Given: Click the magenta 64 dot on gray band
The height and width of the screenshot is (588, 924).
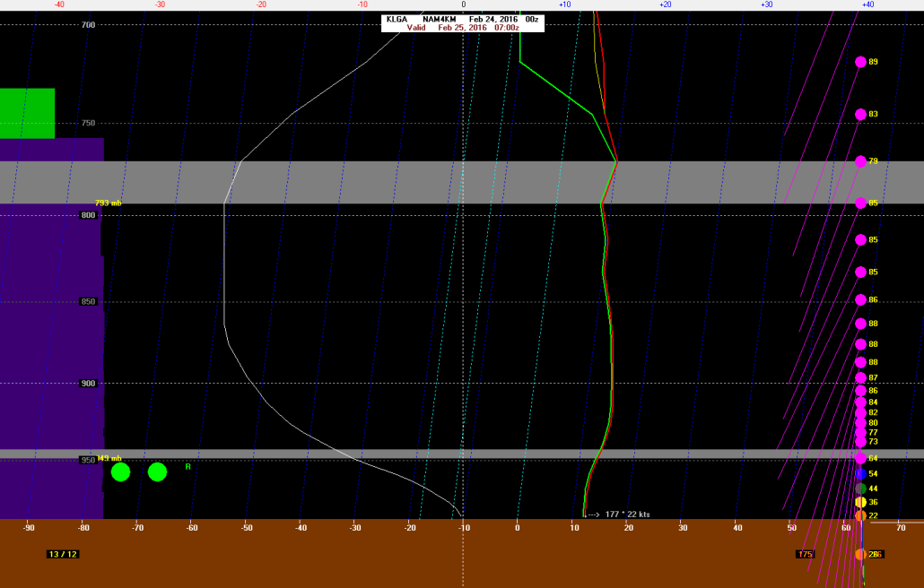Looking at the screenshot, I should click(x=859, y=456).
